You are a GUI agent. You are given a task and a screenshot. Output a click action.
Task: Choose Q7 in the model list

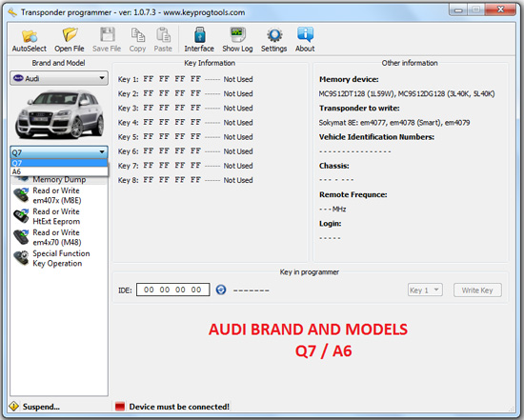click(59, 163)
